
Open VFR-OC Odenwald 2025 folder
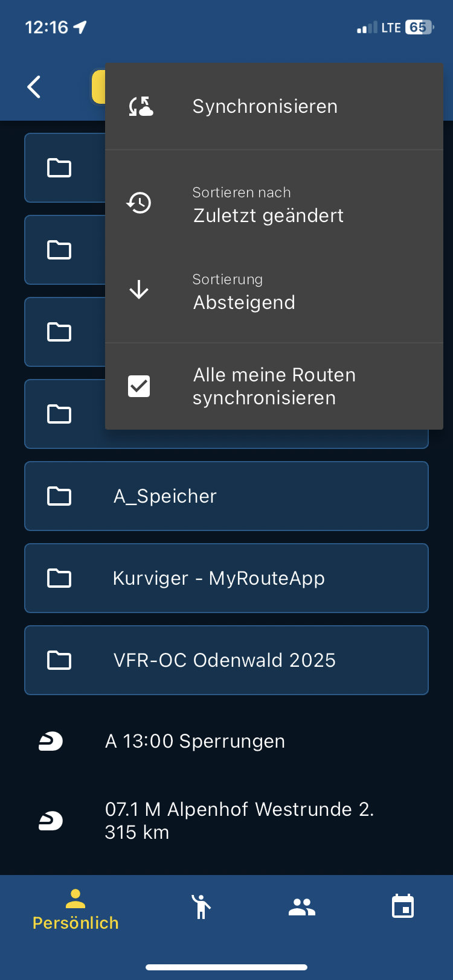[x=226, y=660]
